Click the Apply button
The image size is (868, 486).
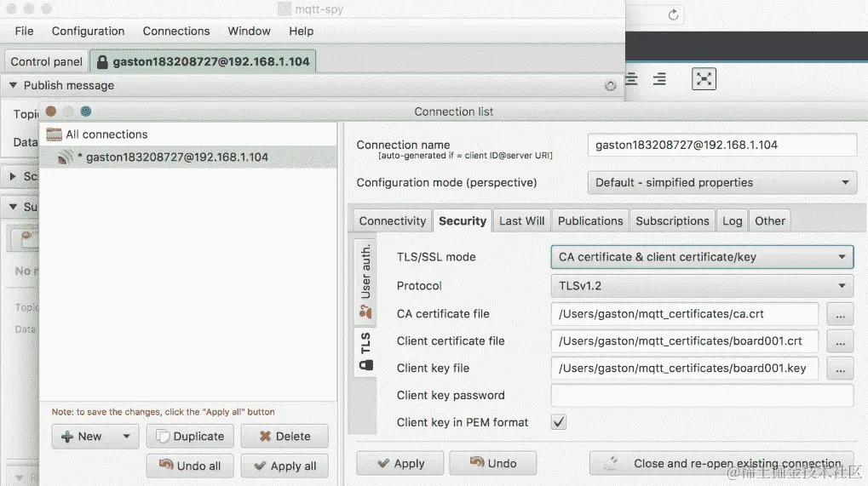coord(400,463)
